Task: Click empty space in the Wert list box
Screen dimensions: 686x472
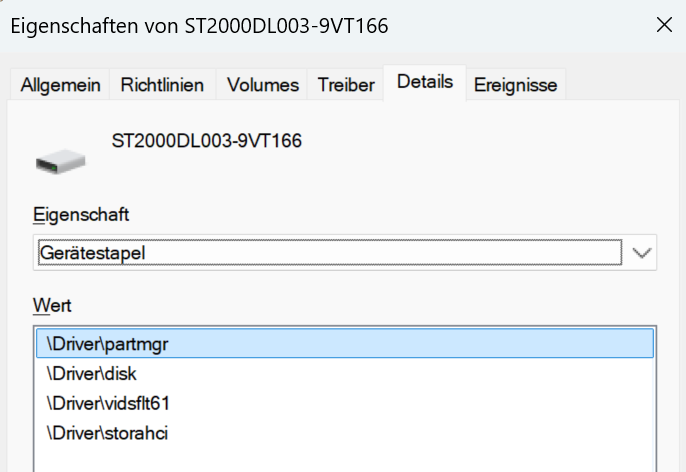Action: (x=345, y=459)
